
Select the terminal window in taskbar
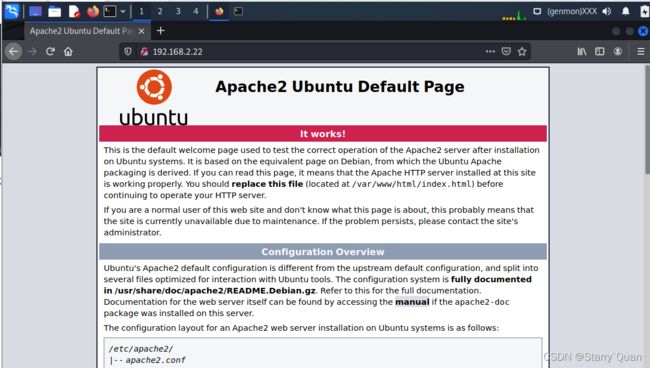(x=238, y=12)
